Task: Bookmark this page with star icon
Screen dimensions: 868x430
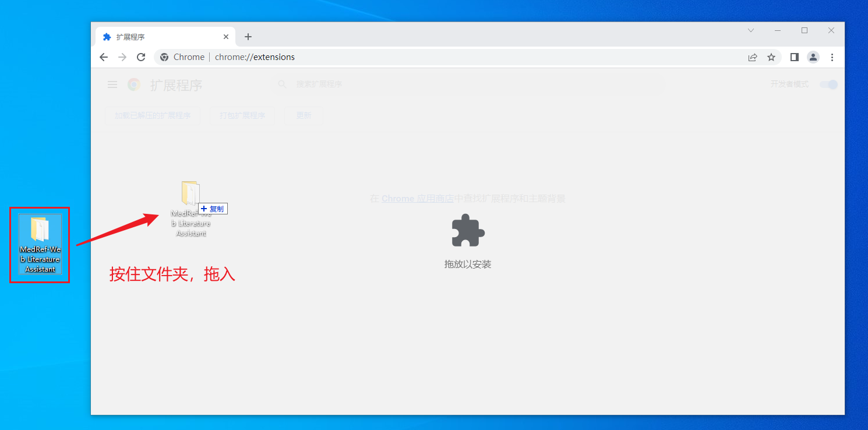Action: pos(771,57)
